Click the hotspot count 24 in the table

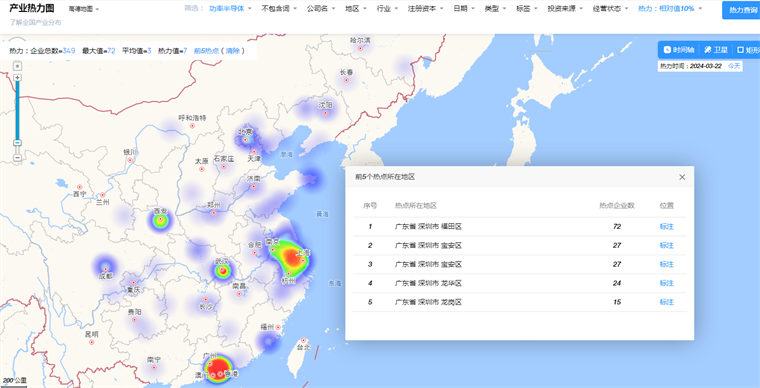pyautogui.click(x=617, y=283)
